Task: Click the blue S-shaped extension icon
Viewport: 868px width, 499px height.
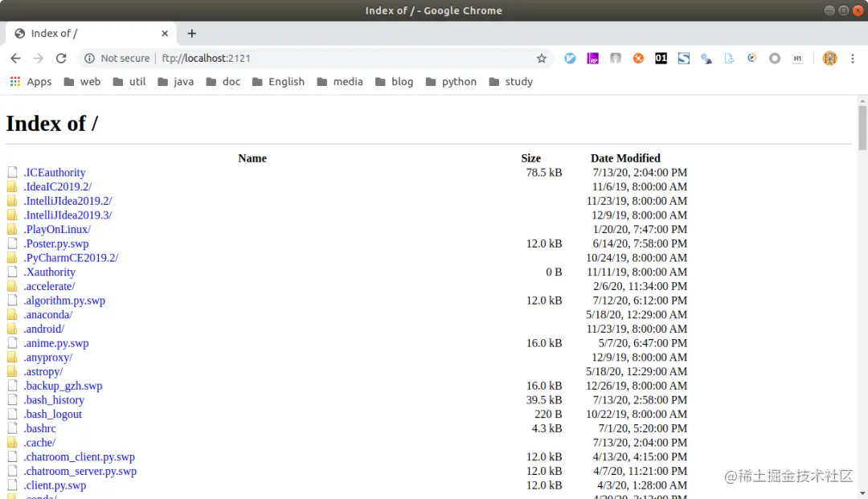Action: (x=684, y=58)
